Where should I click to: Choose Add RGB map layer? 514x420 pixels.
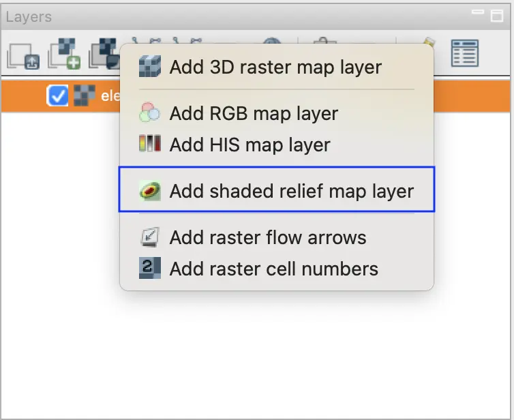pos(254,113)
